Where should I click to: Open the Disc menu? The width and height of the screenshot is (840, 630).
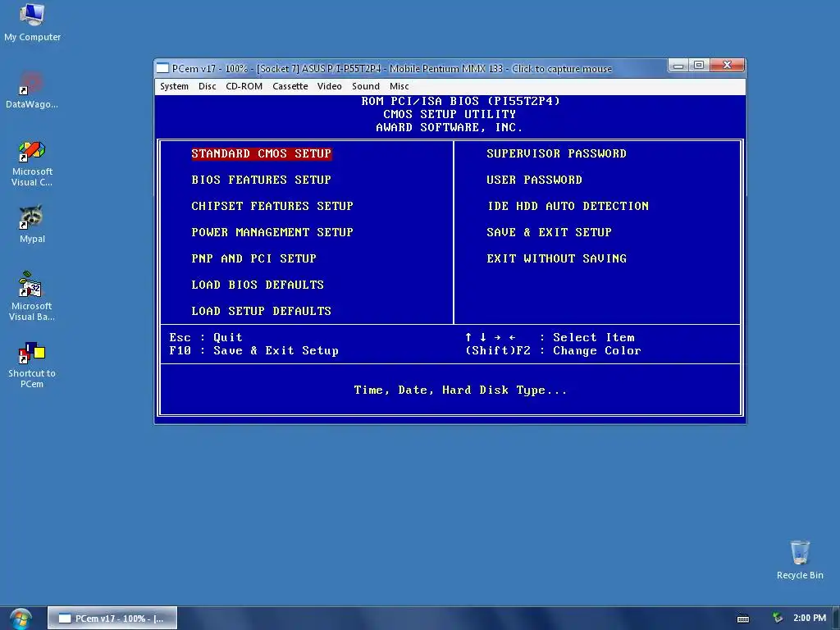click(x=208, y=86)
